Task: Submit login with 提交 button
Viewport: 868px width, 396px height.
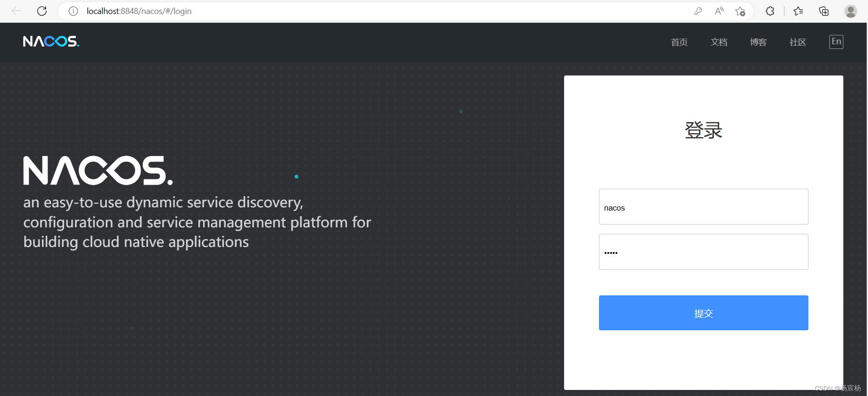Action: (704, 313)
